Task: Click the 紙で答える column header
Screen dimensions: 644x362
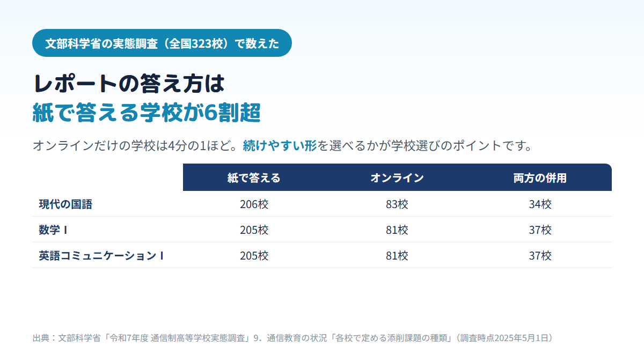Action: tap(254, 178)
